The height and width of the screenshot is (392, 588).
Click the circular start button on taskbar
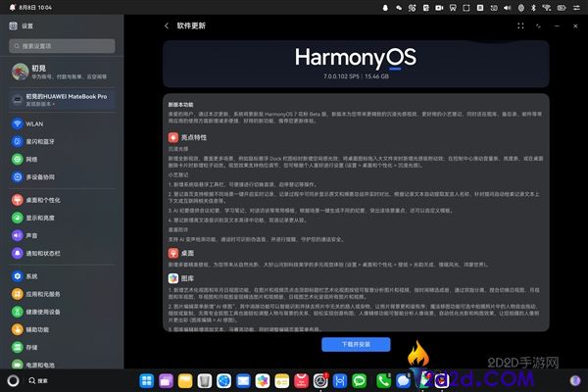pos(13,381)
